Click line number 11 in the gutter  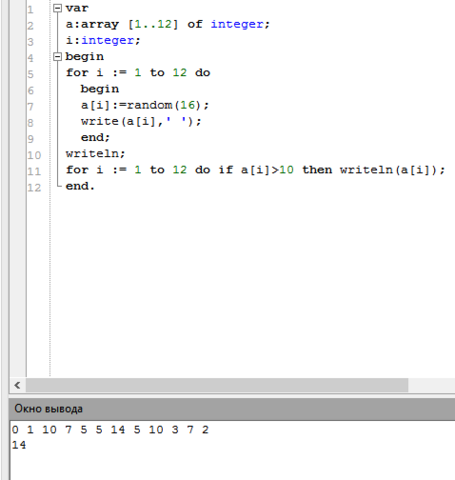tap(34, 172)
